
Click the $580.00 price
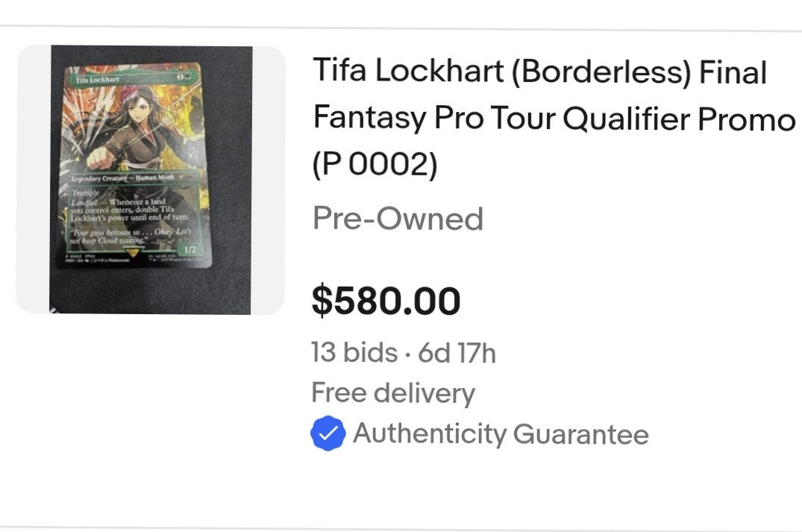coord(386,301)
